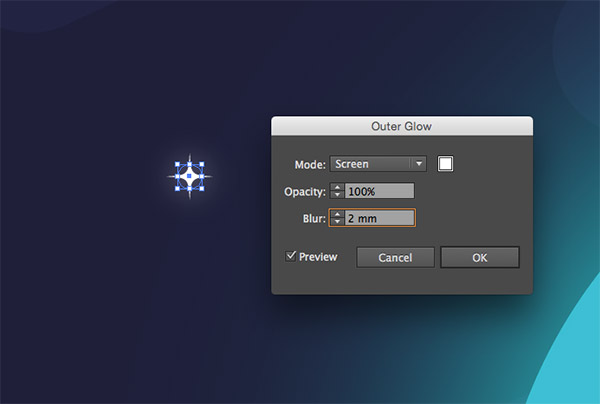Screen dimensions: 600x404
Task: Confirm Outer Glow with the OK button
Action: pyautogui.click(x=480, y=257)
